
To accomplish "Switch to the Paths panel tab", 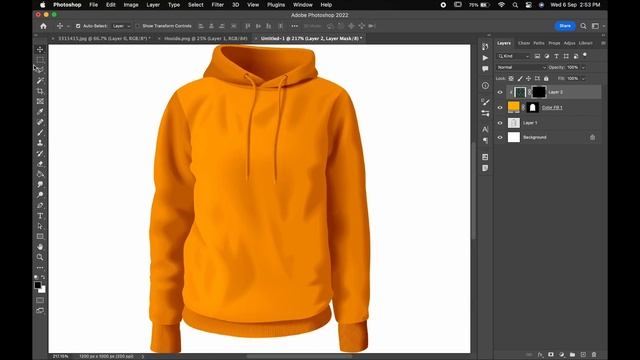I will 539,43.
